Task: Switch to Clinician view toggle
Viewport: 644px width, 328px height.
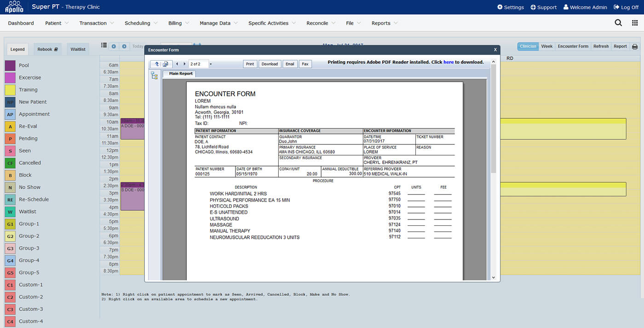Action: pyautogui.click(x=528, y=46)
